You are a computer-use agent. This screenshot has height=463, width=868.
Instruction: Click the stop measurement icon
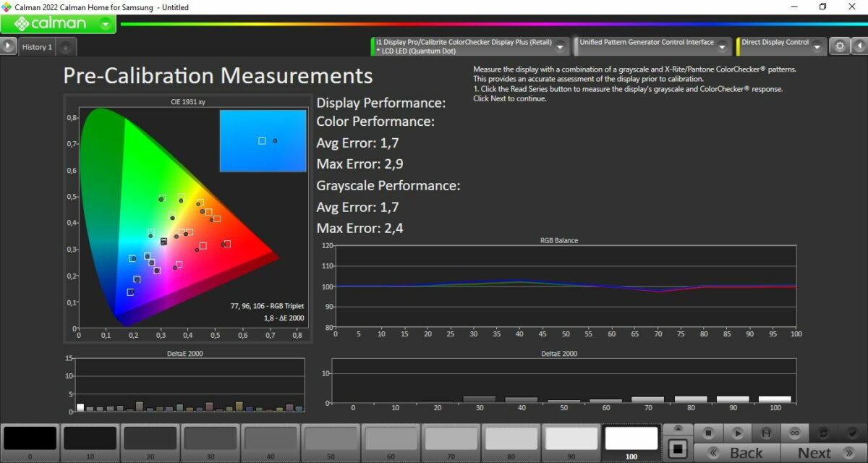tap(709, 433)
